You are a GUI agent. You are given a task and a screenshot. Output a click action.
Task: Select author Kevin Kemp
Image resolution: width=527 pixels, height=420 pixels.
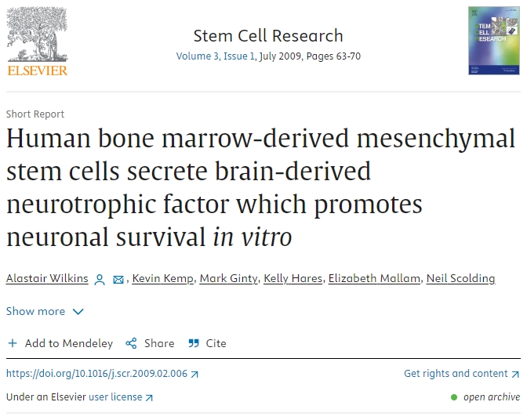(x=162, y=279)
